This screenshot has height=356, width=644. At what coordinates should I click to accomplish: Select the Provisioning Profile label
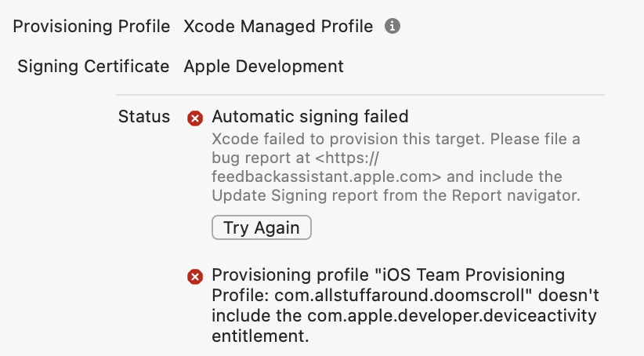[x=92, y=27]
